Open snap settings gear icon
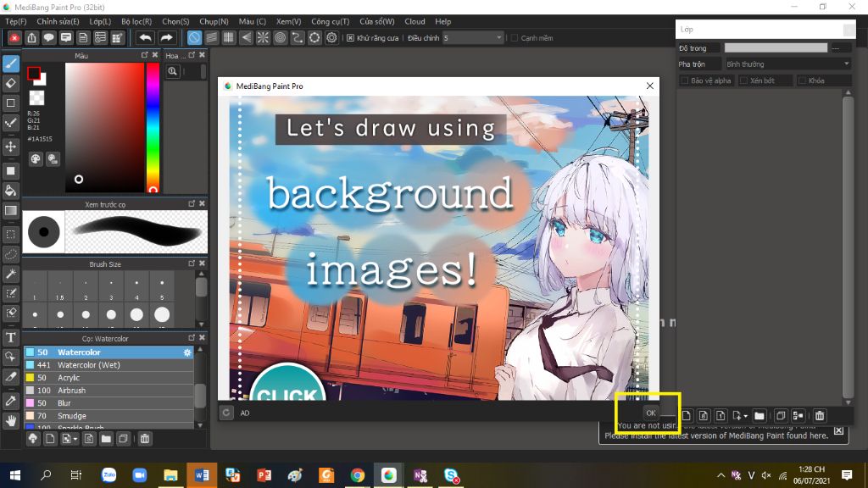Screen dimensions: 868x488 pyautogui.click(x=331, y=37)
